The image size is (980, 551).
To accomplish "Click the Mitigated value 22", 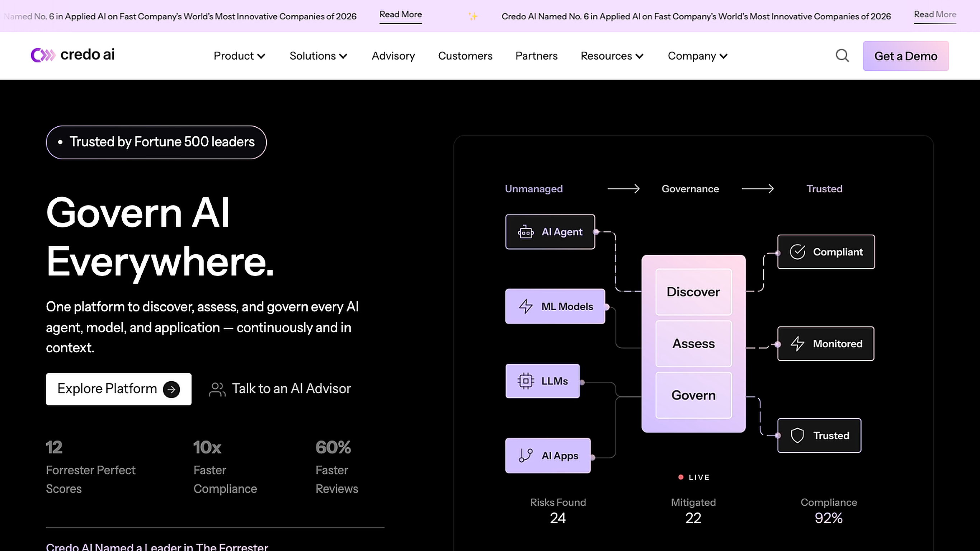I will [693, 518].
